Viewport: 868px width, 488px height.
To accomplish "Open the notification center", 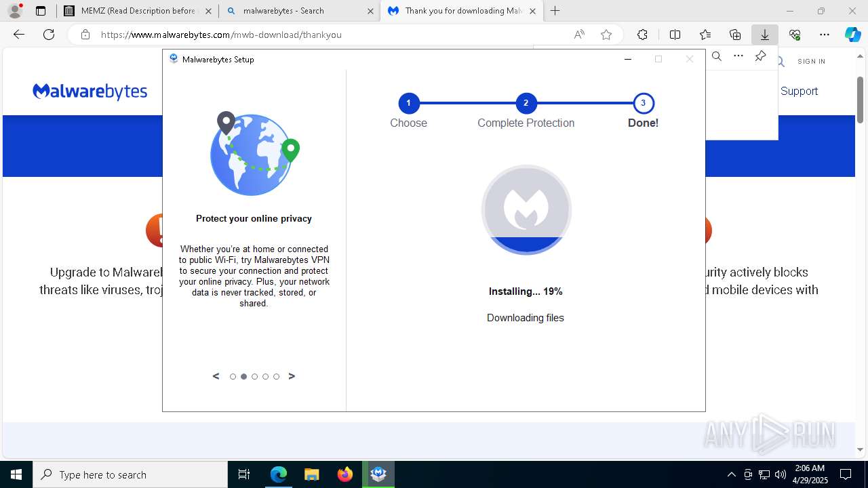I will (846, 474).
